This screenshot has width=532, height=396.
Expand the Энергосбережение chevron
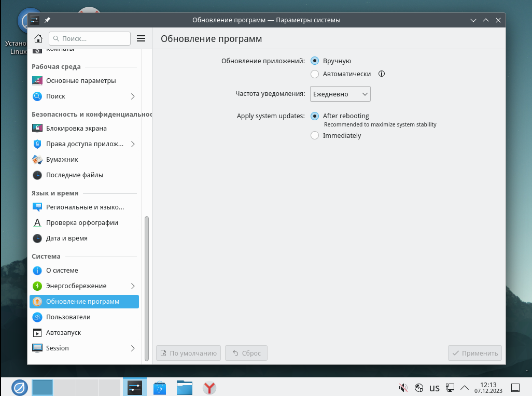(133, 286)
